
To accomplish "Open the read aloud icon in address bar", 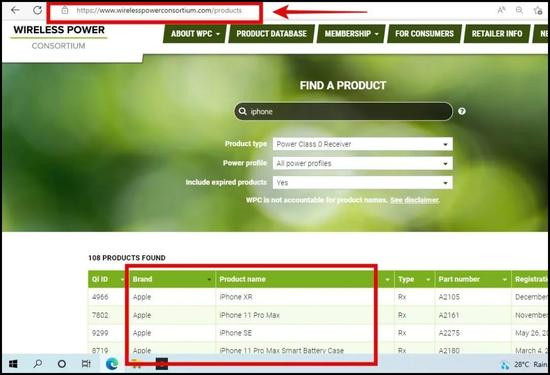I will click(x=501, y=11).
